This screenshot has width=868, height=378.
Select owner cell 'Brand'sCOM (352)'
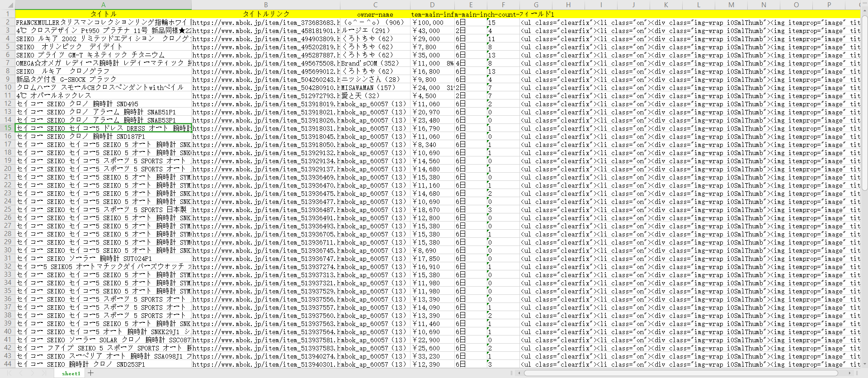[375, 63]
